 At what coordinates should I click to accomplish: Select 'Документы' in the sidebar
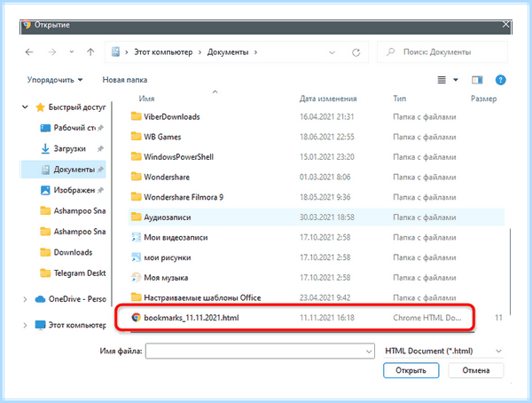(x=64, y=170)
